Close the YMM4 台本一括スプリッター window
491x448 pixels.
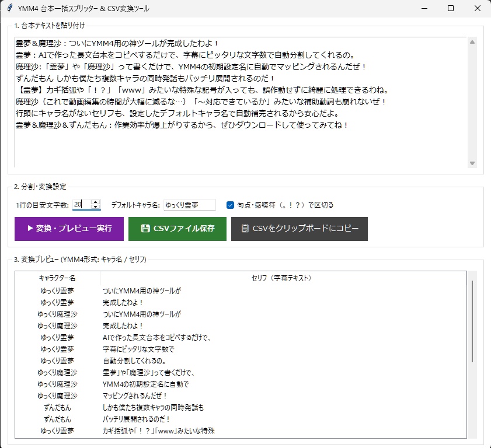point(477,8)
